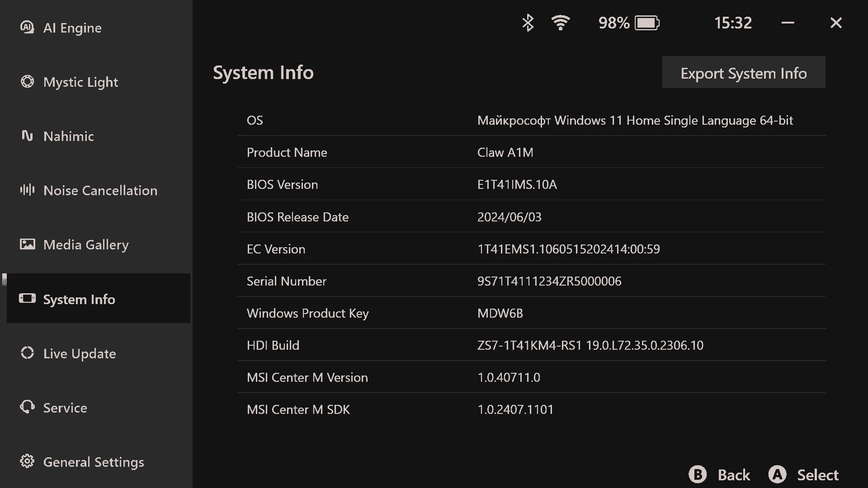
Task: Open Noise Cancellation settings label
Action: click(x=100, y=190)
